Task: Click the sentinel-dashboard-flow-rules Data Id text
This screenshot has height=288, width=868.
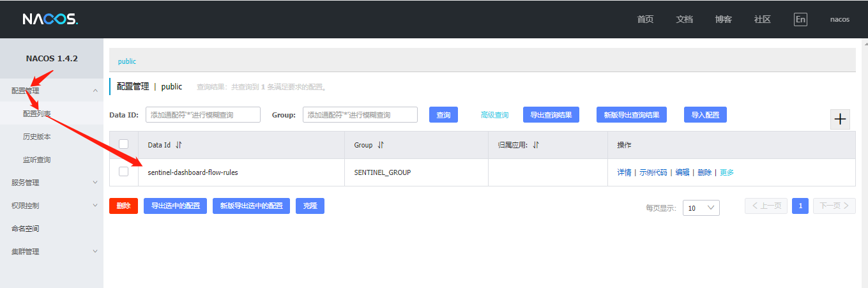Action: click(193, 172)
